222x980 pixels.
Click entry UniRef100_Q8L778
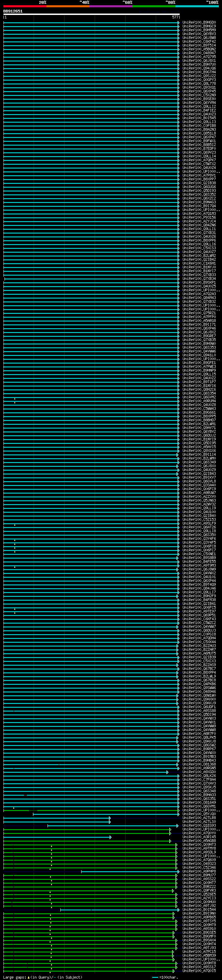pos(199,84)
